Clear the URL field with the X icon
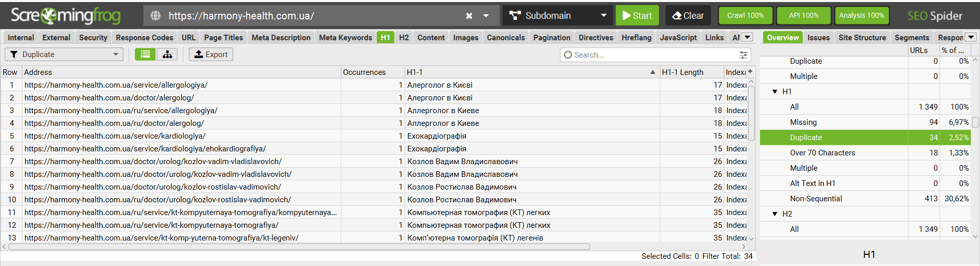The width and height of the screenshot is (980, 266). pos(469,16)
